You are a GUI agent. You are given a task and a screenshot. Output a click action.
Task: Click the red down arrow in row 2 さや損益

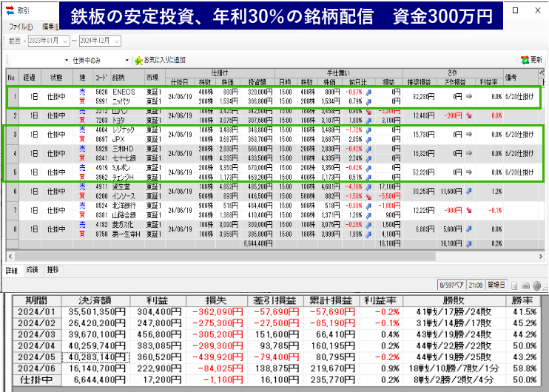(468, 116)
